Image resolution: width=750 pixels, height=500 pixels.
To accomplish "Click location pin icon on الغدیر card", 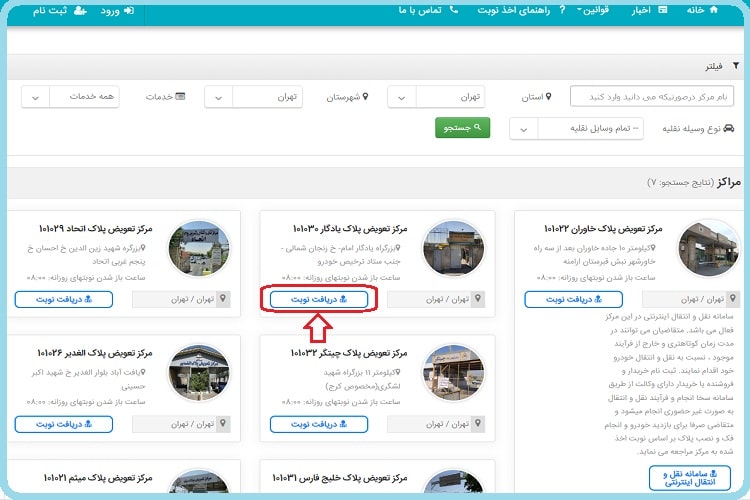I will pyautogui.click(x=223, y=424).
